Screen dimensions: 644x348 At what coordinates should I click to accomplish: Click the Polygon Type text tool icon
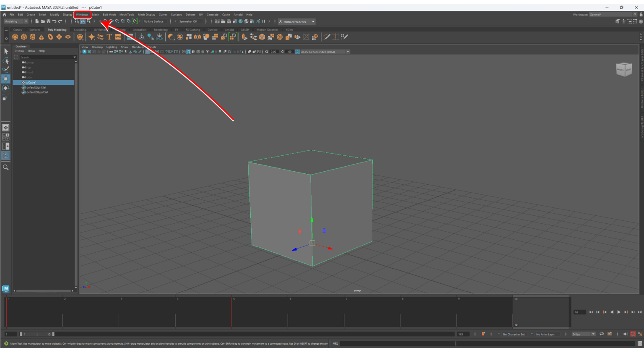click(109, 37)
